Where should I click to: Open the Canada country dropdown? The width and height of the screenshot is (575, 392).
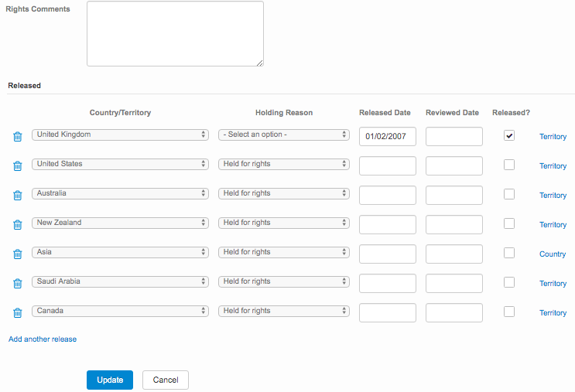[120, 311]
